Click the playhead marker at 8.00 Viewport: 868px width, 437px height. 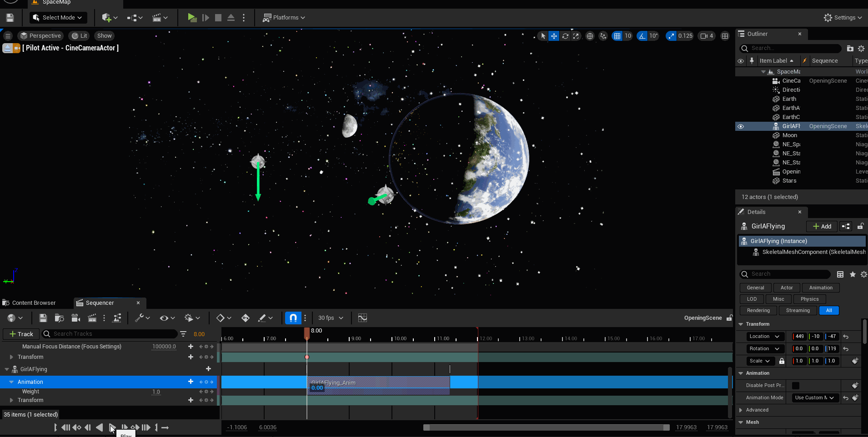[307, 333]
